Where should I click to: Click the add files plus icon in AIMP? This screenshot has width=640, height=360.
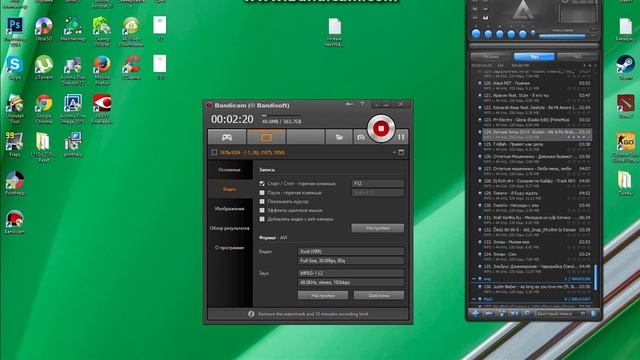(476, 313)
